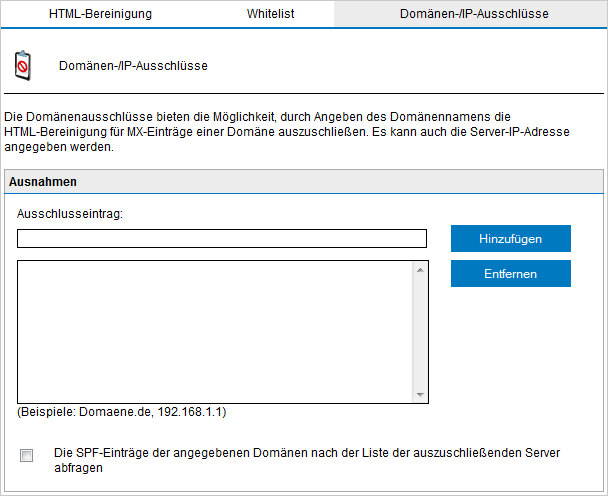Click the Hinzufügen button
Viewport: 608px width, 496px height.
click(x=510, y=238)
